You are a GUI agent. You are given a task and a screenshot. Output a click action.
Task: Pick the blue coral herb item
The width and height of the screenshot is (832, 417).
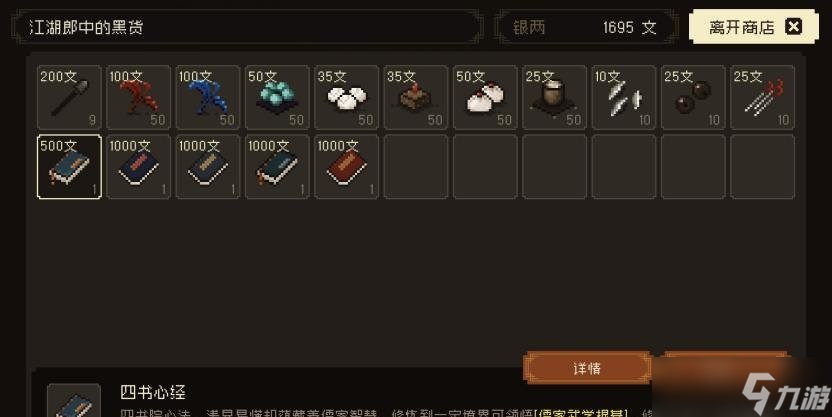pos(208,98)
